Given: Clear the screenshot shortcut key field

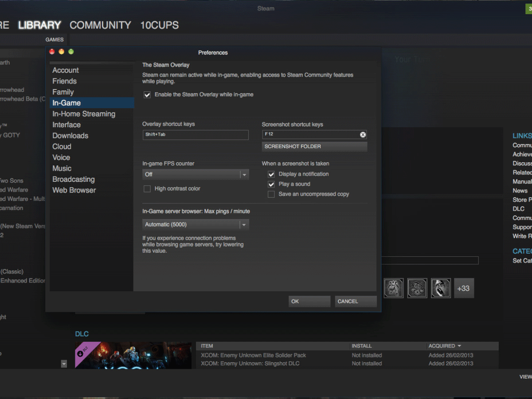Looking at the screenshot, I should click(x=363, y=135).
